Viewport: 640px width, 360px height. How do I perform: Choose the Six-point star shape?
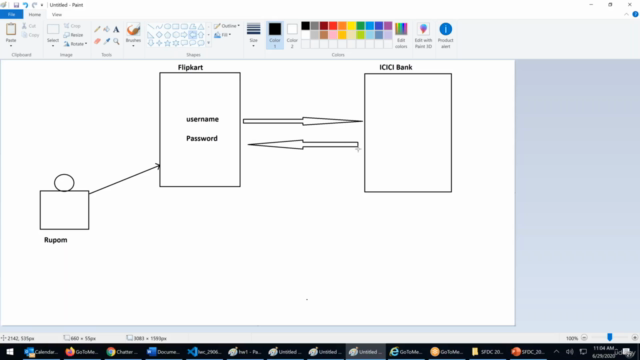pos(176,43)
